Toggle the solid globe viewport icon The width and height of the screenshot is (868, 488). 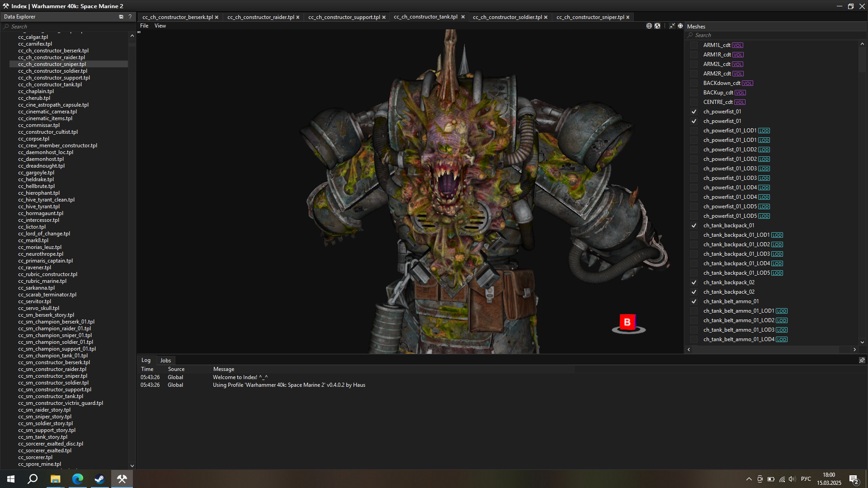(657, 26)
